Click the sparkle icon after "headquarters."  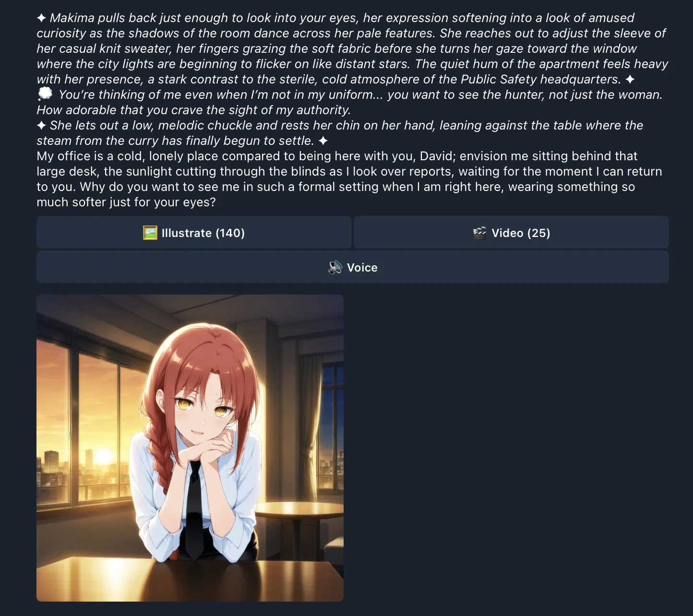(x=630, y=80)
